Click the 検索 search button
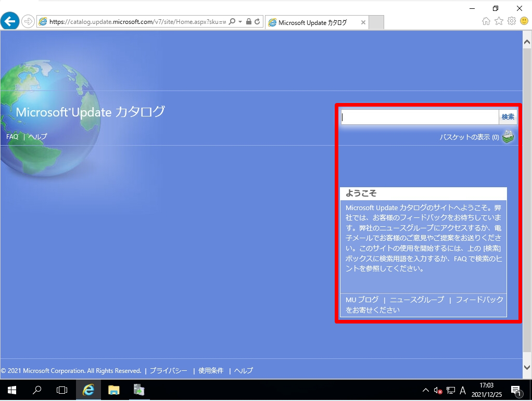This screenshot has height=401, width=532. pos(508,117)
